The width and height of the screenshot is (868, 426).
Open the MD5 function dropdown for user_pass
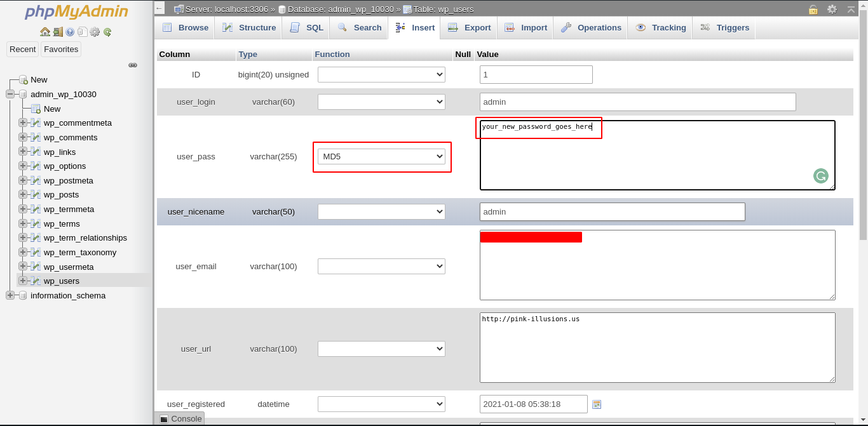tap(381, 156)
